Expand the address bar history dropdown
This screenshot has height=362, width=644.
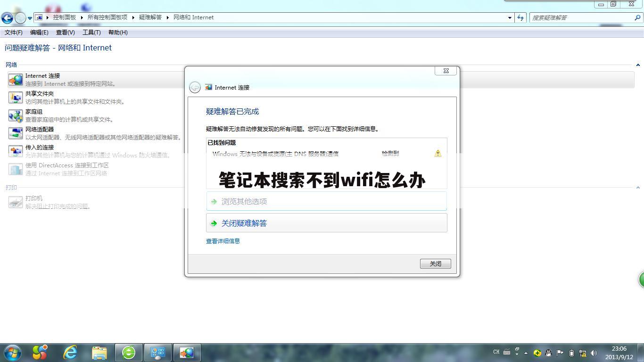coord(510,17)
